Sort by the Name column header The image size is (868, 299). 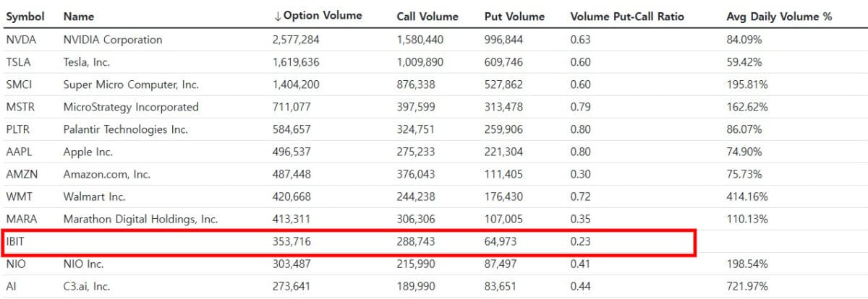point(79,16)
